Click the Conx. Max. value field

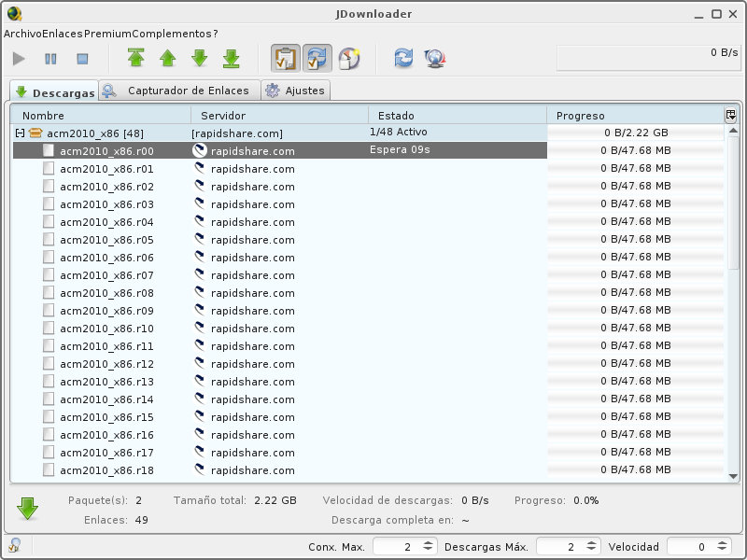[x=396, y=547]
